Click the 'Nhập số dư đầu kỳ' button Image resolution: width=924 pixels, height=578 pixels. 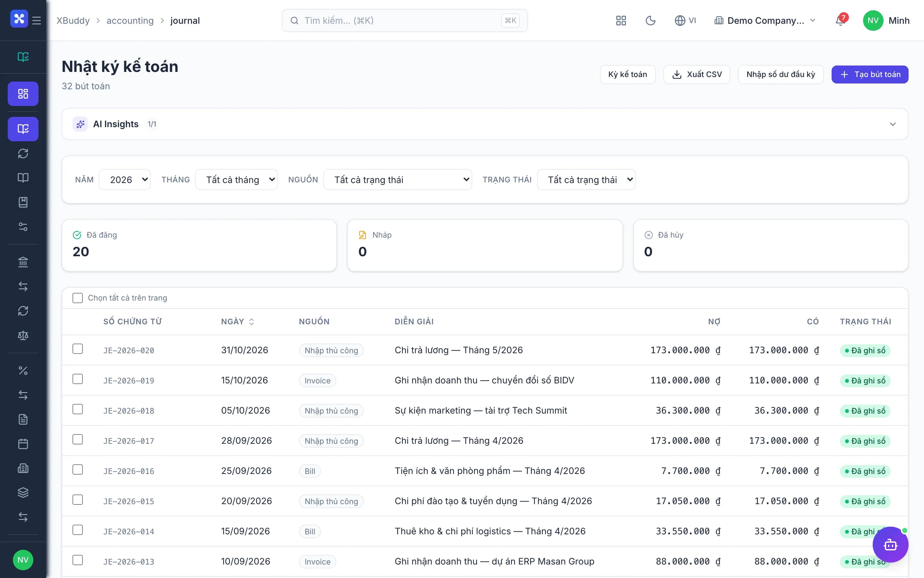(781, 74)
